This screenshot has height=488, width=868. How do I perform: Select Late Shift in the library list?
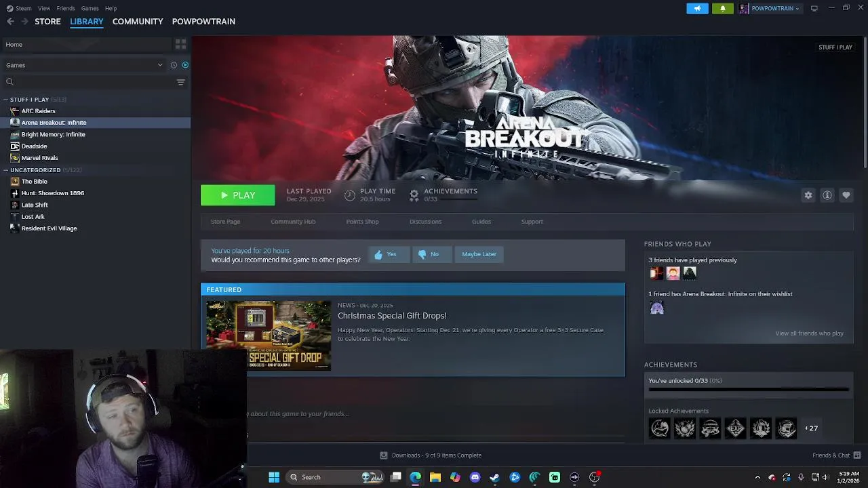(x=35, y=205)
